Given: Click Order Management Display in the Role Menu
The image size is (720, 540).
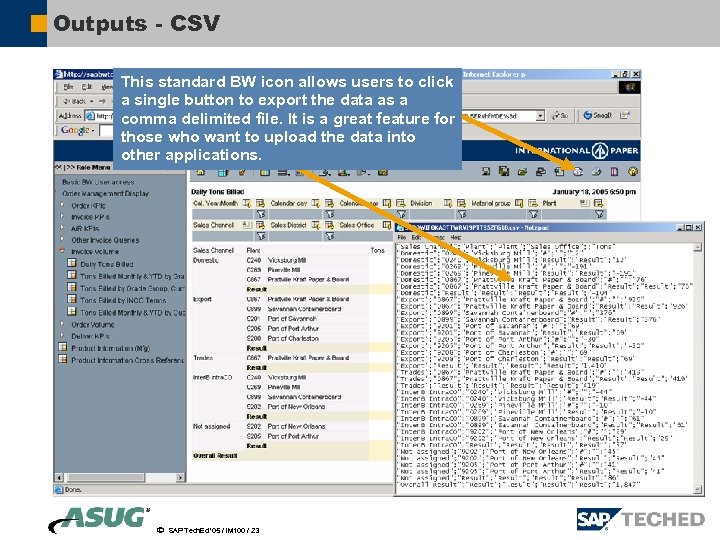Looking at the screenshot, I should tap(105, 193).
